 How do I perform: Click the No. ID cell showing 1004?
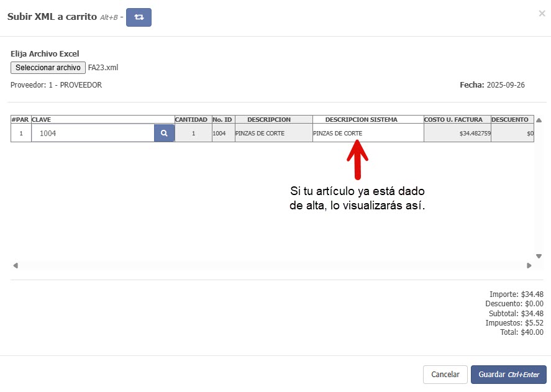coord(223,133)
